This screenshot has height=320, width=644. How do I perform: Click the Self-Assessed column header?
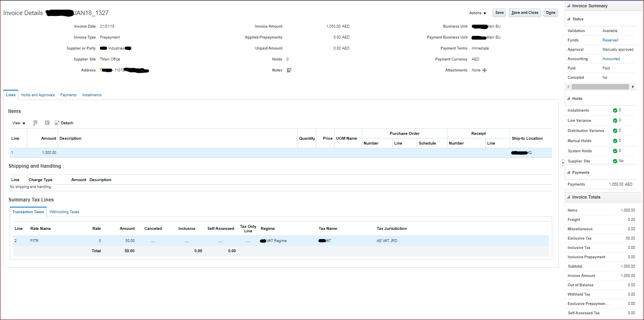tap(220, 229)
